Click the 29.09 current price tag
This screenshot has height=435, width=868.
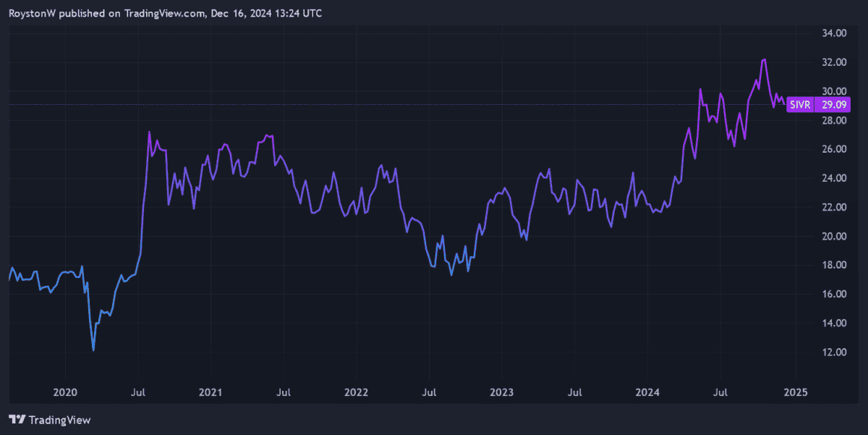click(x=832, y=105)
